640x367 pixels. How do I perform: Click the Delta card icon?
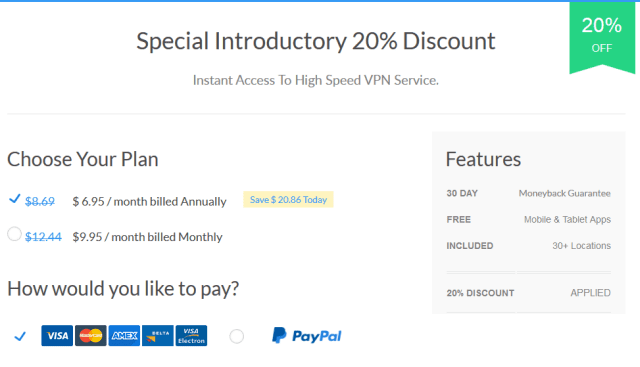(x=158, y=336)
